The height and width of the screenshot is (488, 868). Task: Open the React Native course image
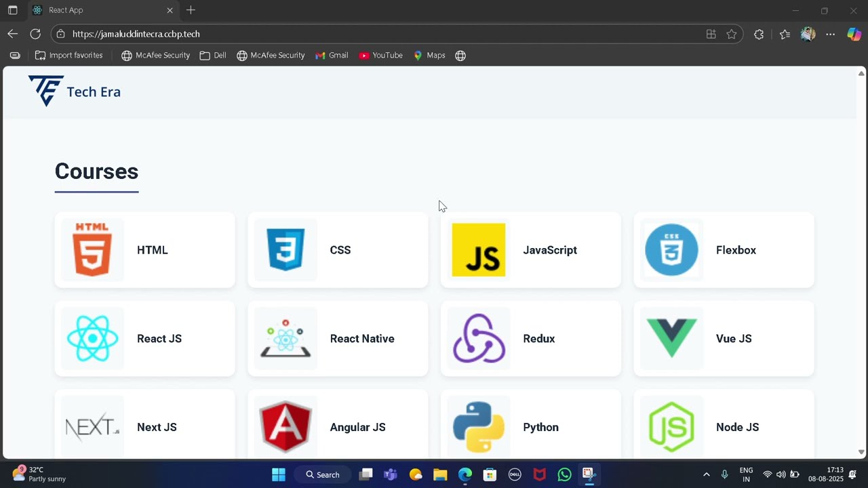pos(285,338)
